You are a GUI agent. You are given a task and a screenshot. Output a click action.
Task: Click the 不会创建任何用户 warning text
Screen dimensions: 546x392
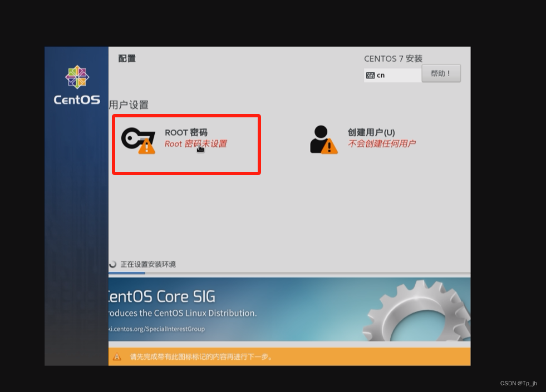382,143
